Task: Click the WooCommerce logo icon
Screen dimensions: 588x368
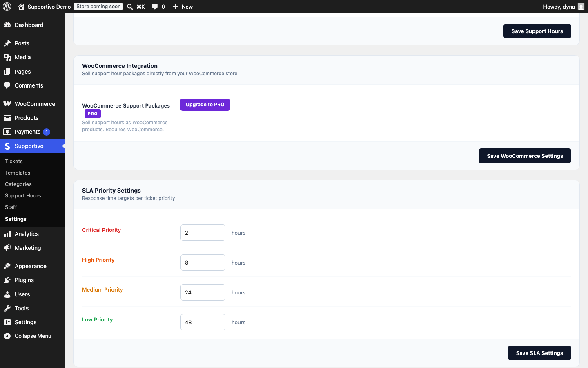Action: 7,104
